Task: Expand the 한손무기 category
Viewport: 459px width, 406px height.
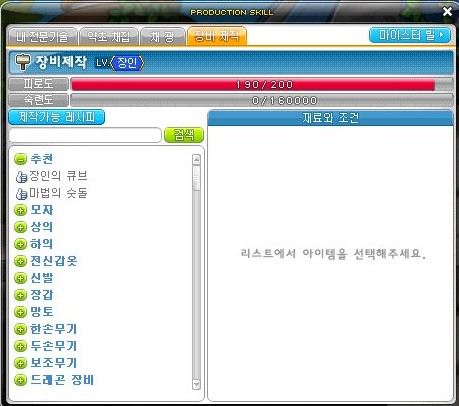Action: tap(20, 329)
